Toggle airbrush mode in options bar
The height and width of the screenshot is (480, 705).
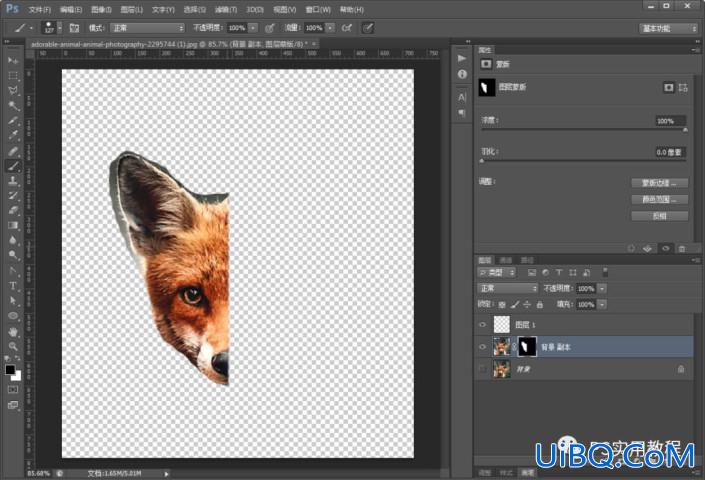coord(347,28)
